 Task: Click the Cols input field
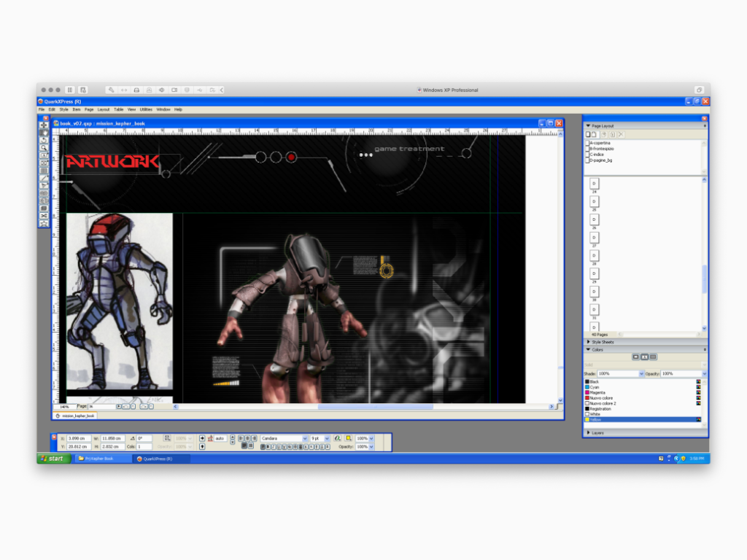[144, 447]
